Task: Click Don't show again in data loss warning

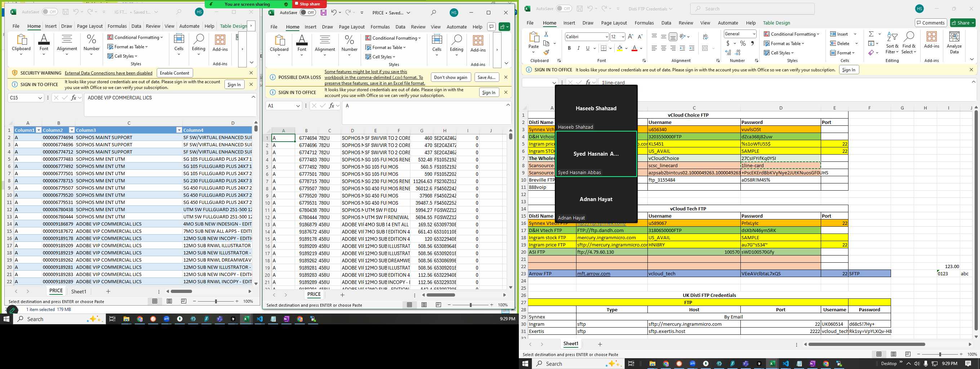Action: 450,77
